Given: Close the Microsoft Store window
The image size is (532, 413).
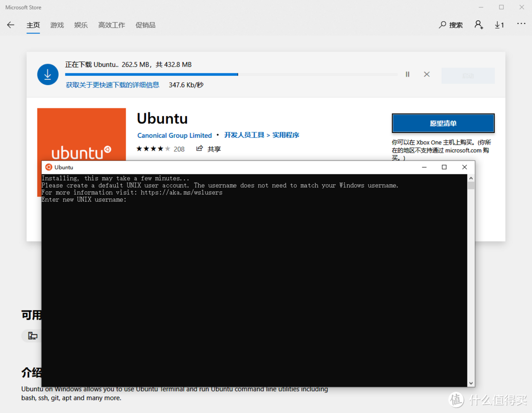Looking at the screenshot, I should pos(522,7).
